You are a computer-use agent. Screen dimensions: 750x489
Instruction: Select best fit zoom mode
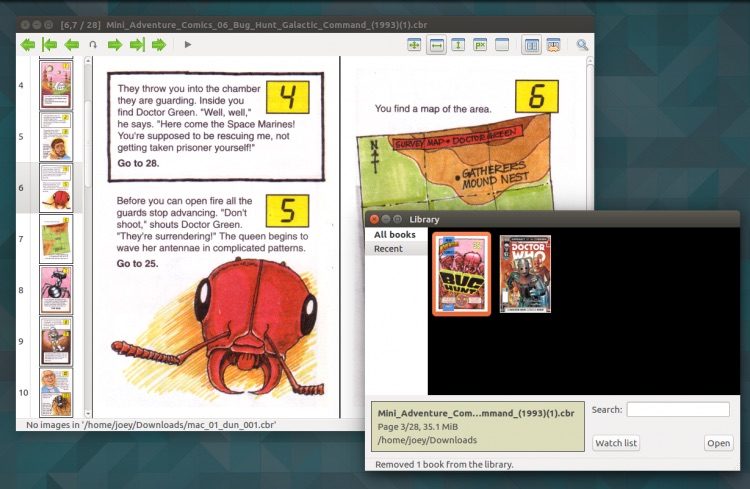tap(414, 45)
